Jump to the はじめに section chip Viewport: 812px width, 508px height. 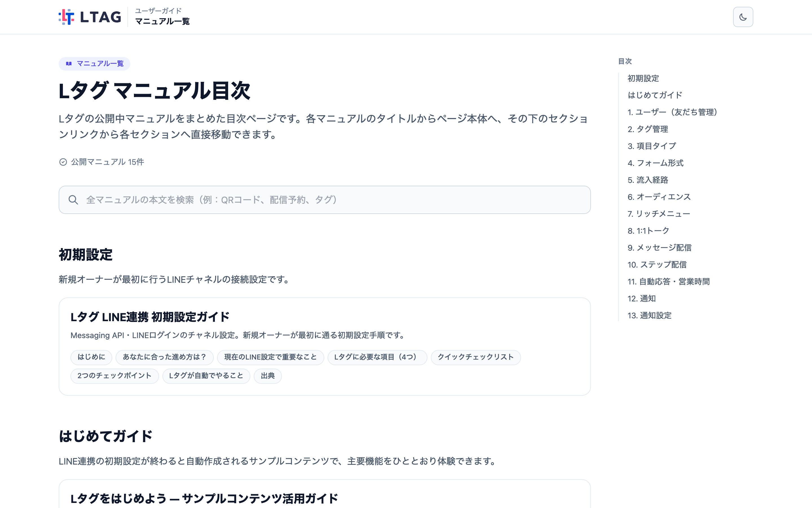[x=91, y=357]
